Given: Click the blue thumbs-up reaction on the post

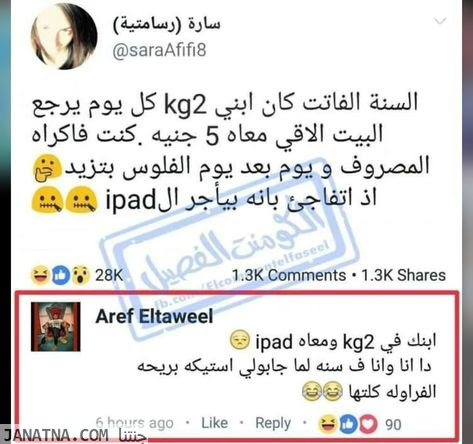Looking at the screenshot, I should (61, 275).
